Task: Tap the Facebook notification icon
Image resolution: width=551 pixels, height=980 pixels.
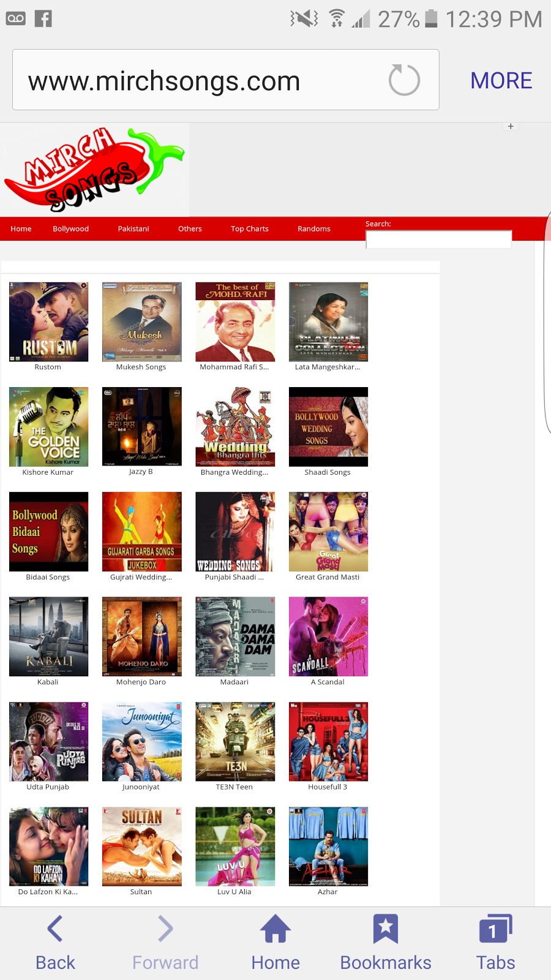Action: [43, 18]
